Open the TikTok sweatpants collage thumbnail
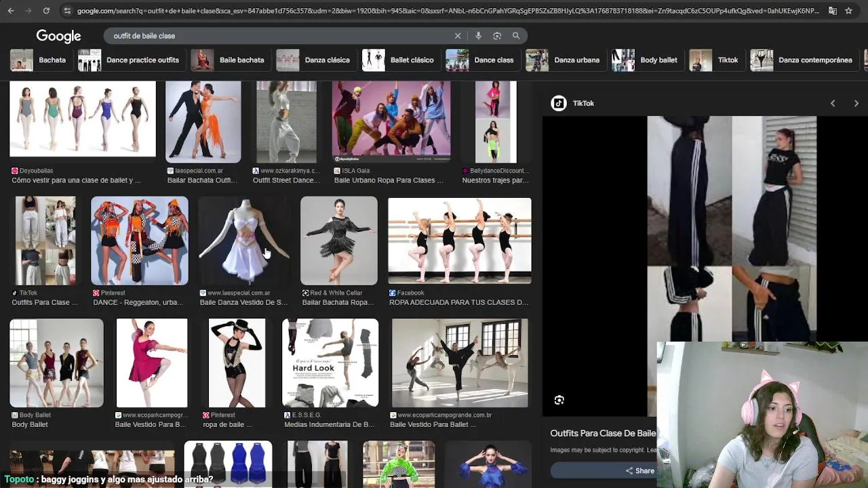This screenshot has width=868, height=488. pos(45,241)
